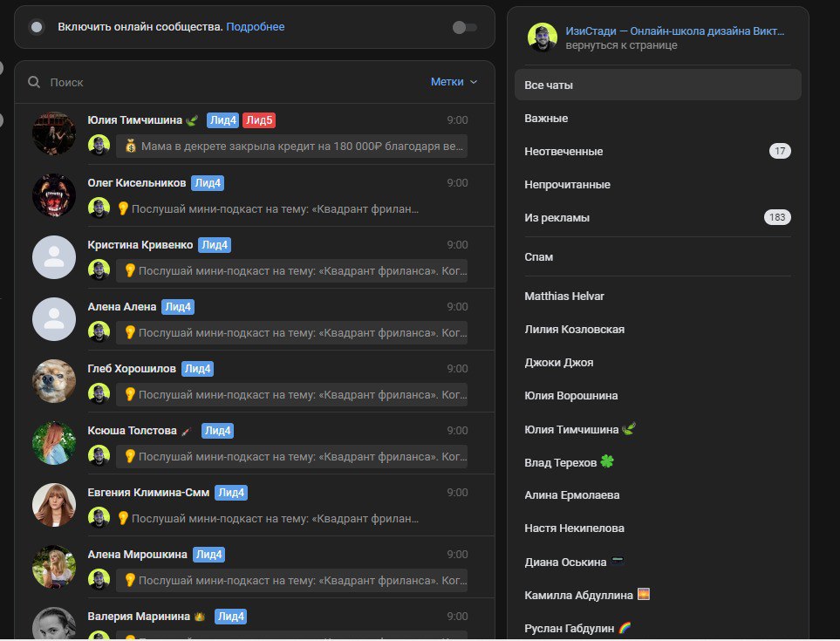Screen dimensions: 840x641
Task: Select Все чаты filter
Action: pyautogui.click(x=658, y=85)
